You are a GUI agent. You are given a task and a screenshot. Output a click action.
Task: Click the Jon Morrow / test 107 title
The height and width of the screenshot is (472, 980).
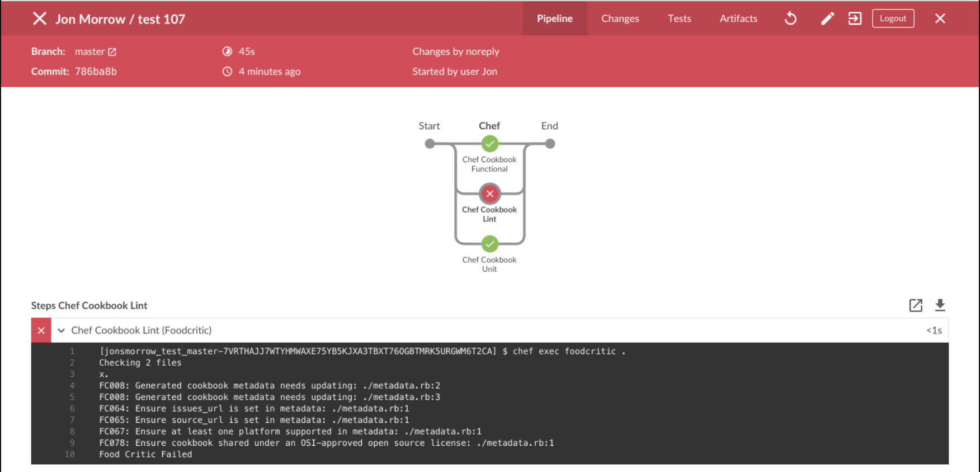120,19
